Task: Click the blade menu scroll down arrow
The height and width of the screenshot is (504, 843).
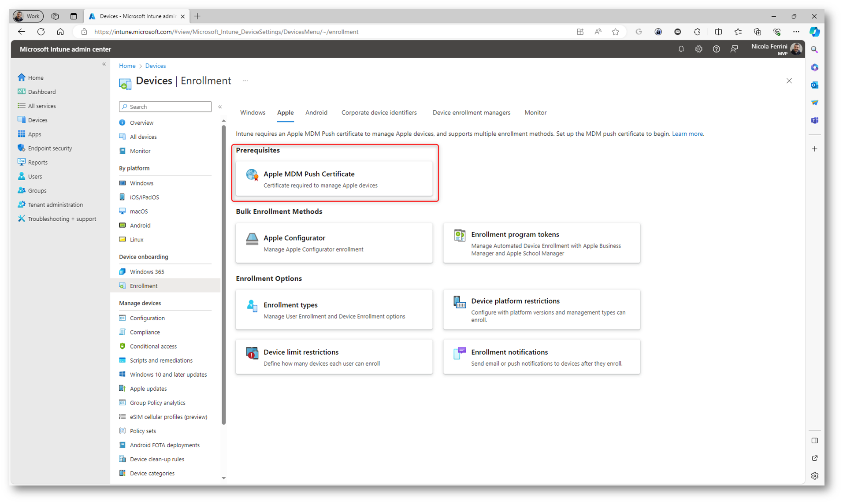Action: 223,478
